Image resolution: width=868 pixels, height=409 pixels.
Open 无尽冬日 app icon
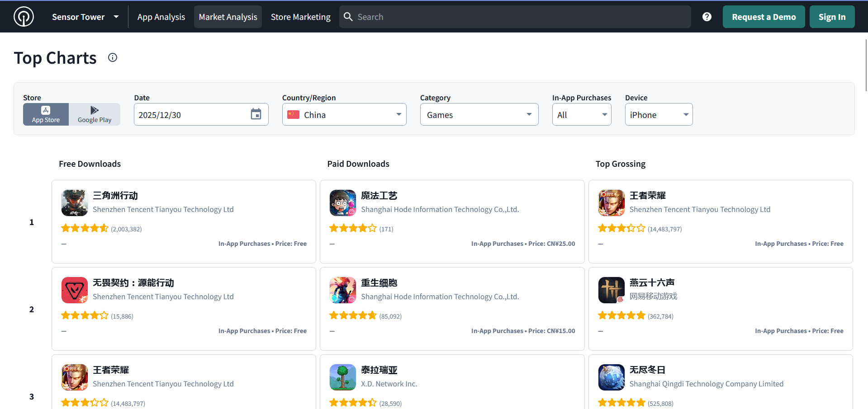coord(612,377)
